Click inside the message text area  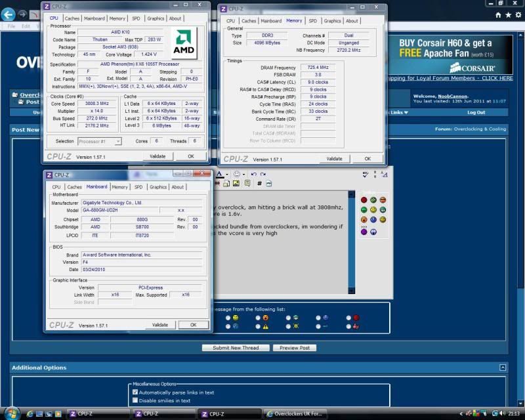coord(281,242)
